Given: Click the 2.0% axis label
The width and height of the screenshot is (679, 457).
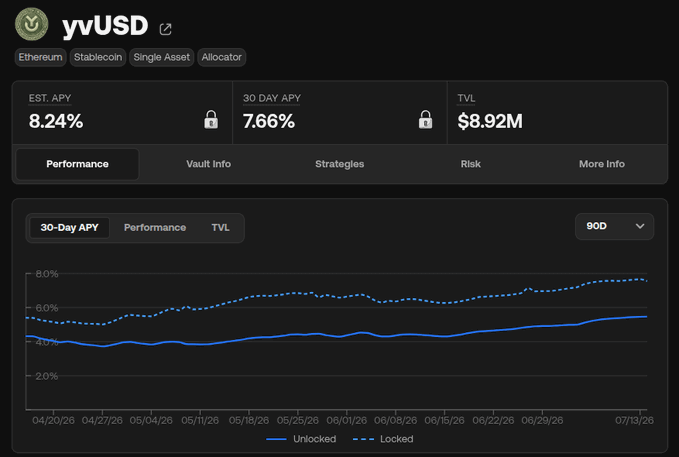Looking at the screenshot, I should click(47, 376).
